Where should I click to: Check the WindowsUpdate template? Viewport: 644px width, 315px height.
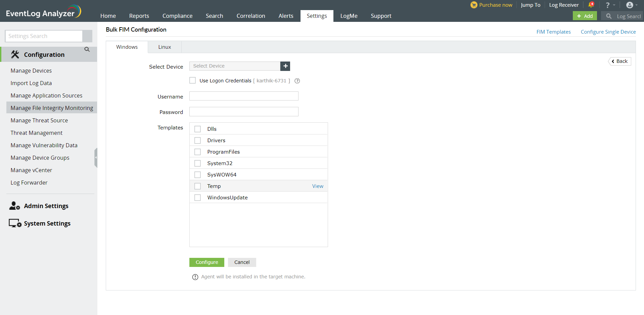pos(197,198)
